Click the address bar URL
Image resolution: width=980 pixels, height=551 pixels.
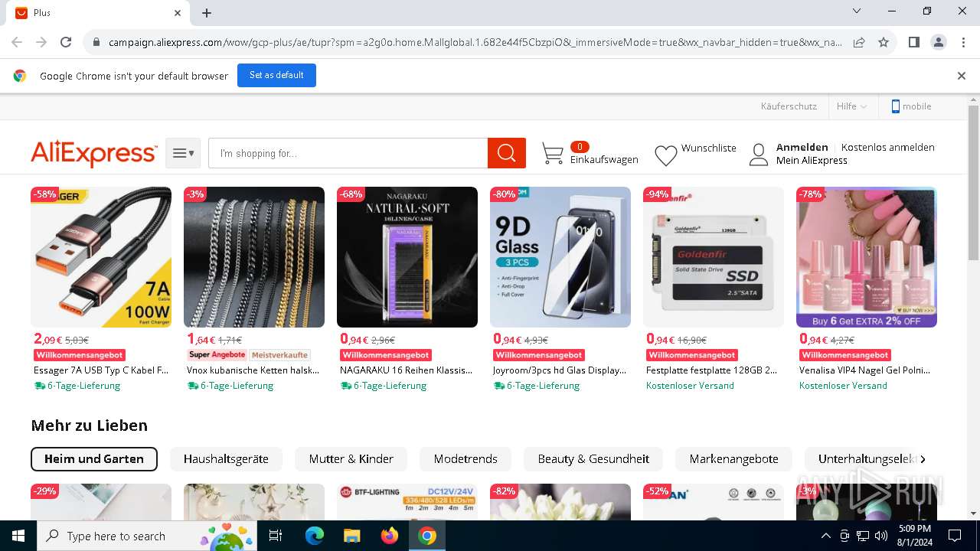(x=475, y=42)
